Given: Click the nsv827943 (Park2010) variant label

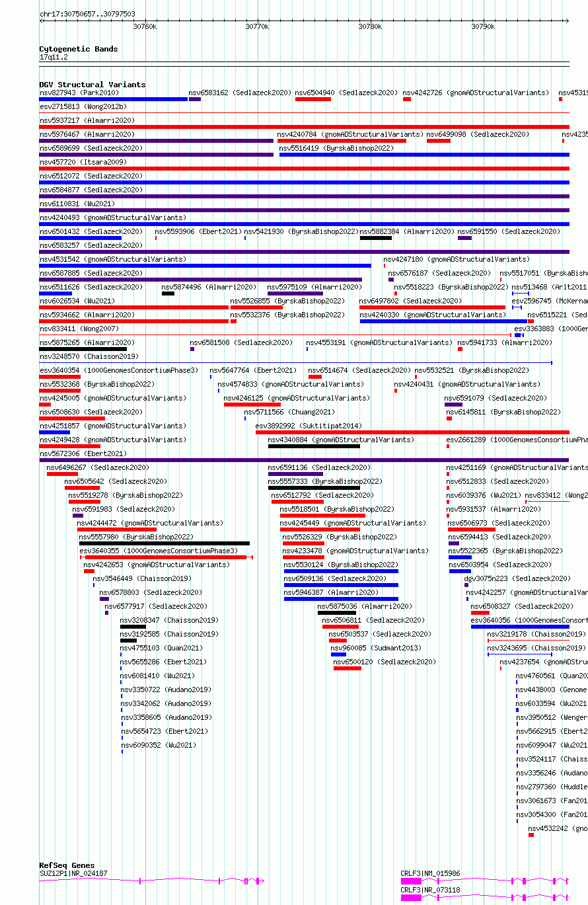Looking at the screenshot, I should [x=79, y=93].
